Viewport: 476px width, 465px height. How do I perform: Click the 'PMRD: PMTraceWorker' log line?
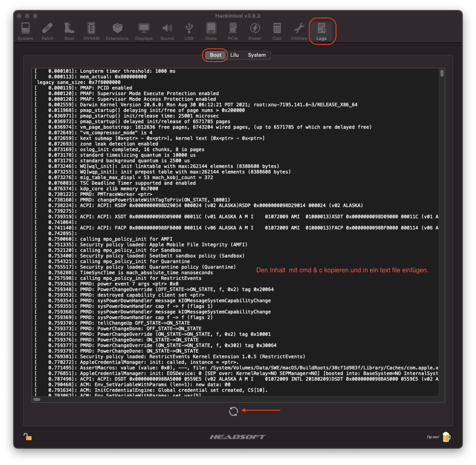[x=93, y=195]
